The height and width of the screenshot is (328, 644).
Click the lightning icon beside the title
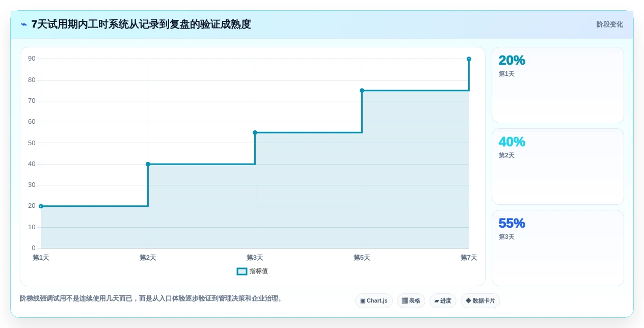pyautogui.click(x=24, y=24)
